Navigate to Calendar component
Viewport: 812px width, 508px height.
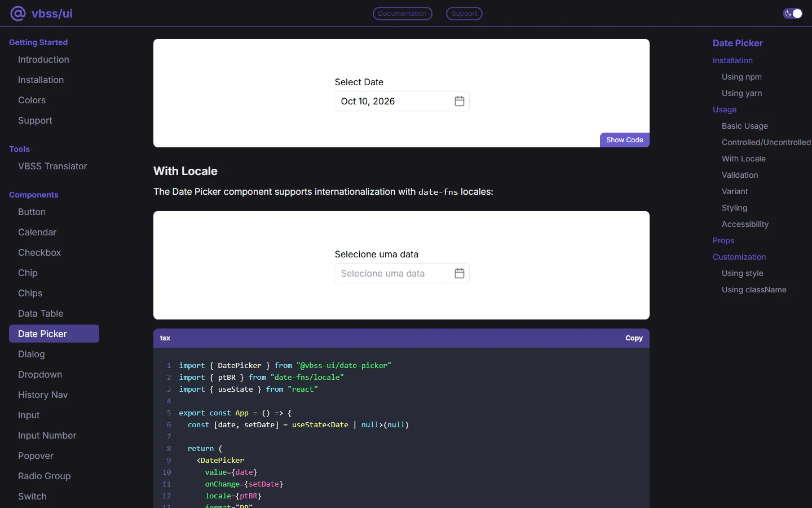pos(37,232)
